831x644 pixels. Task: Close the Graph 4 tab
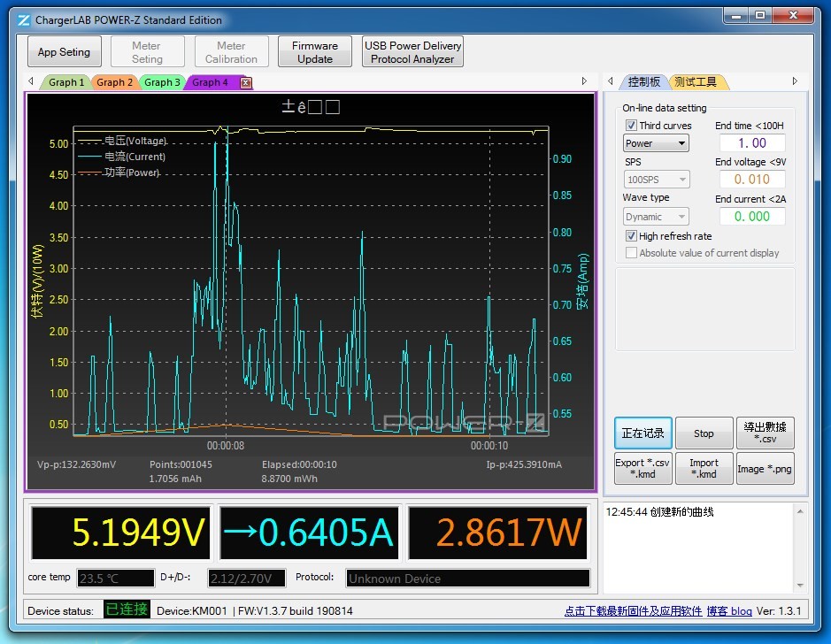point(246,82)
